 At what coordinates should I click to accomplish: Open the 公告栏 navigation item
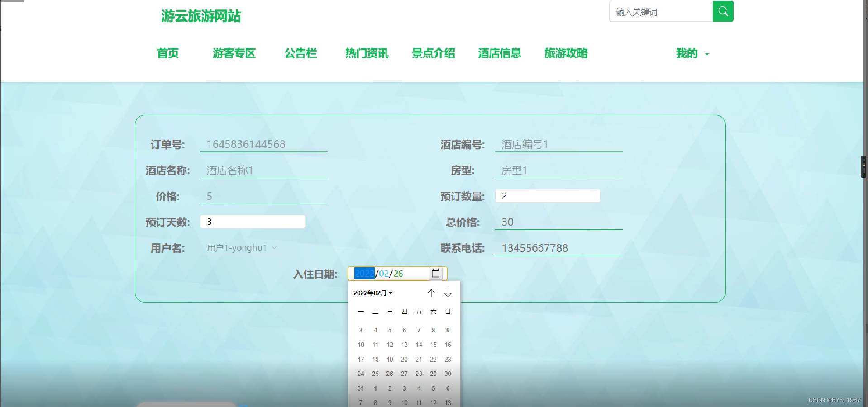click(300, 53)
